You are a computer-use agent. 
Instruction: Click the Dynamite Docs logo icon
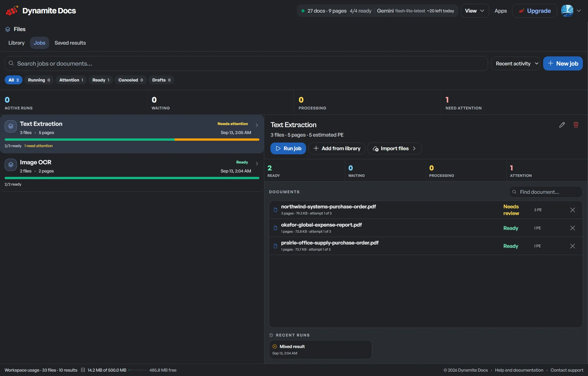[12, 11]
